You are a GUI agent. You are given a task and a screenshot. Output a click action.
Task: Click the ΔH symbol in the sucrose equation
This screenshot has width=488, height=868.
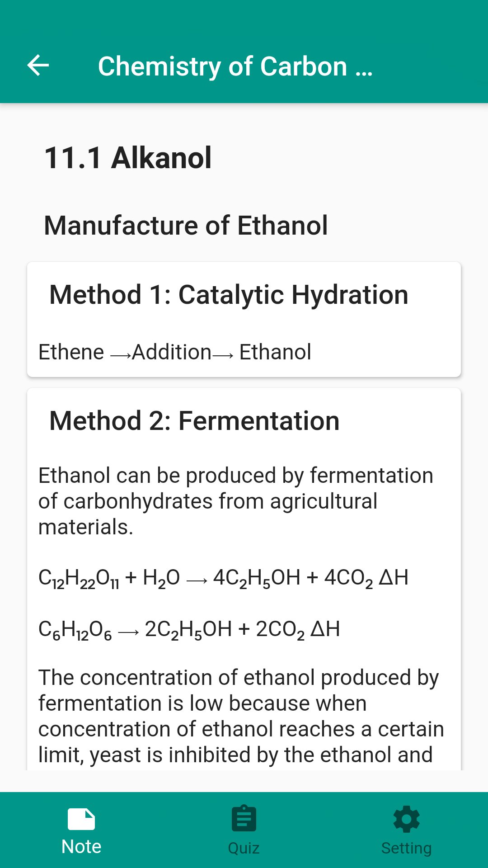click(394, 578)
